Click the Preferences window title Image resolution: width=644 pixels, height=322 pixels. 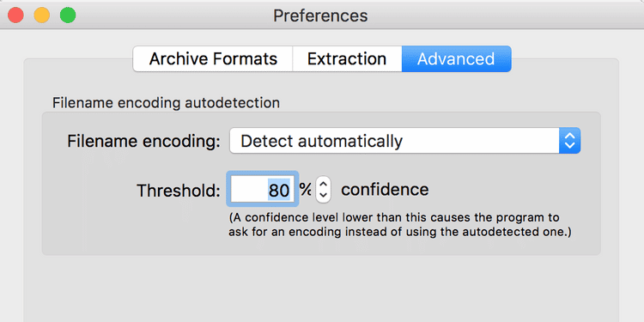click(x=320, y=16)
